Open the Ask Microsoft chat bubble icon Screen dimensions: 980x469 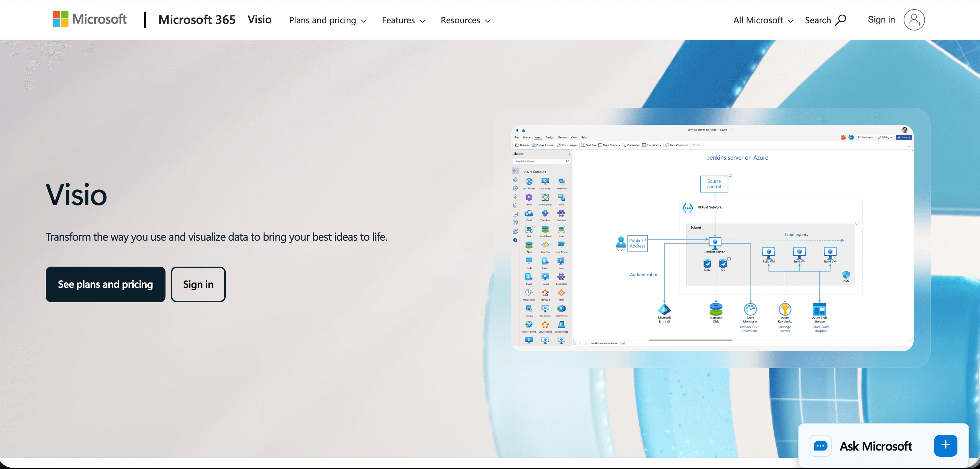(820, 446)
